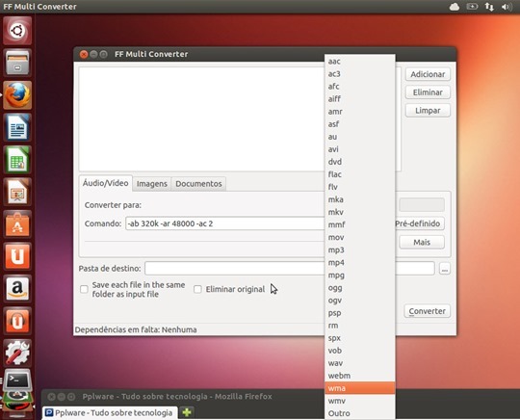Open the Amazon launcher icon
520x420 pixels.
(x=17, y=288)
